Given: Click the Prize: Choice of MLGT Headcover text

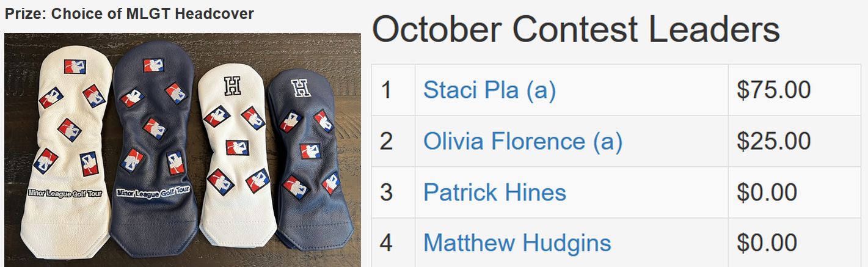Looking at the screenshot, I should point(129,13).
